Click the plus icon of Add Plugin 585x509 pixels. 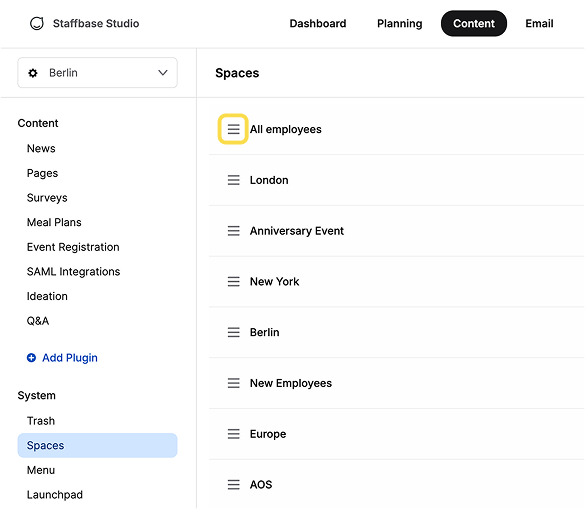[x=31, y=357]
